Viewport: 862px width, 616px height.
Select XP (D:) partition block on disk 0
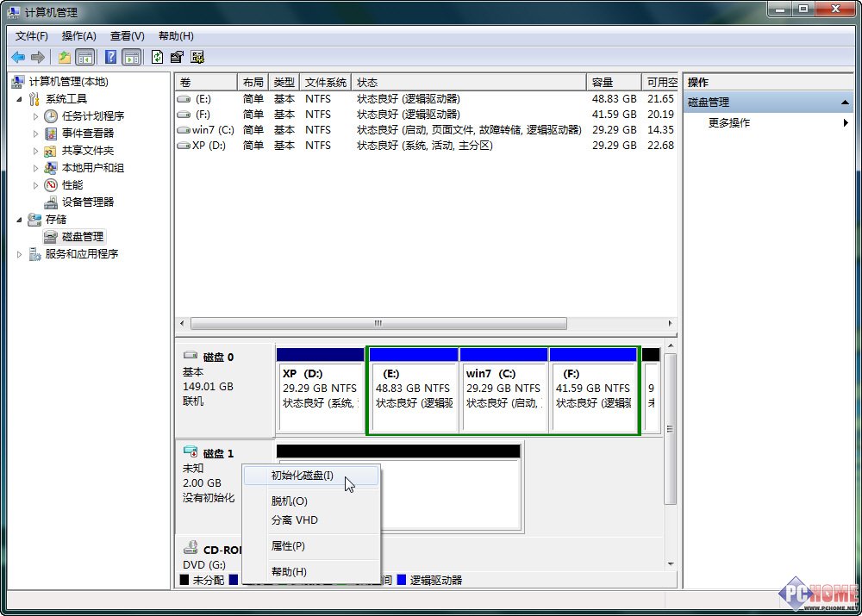click(x=320, y=390)
